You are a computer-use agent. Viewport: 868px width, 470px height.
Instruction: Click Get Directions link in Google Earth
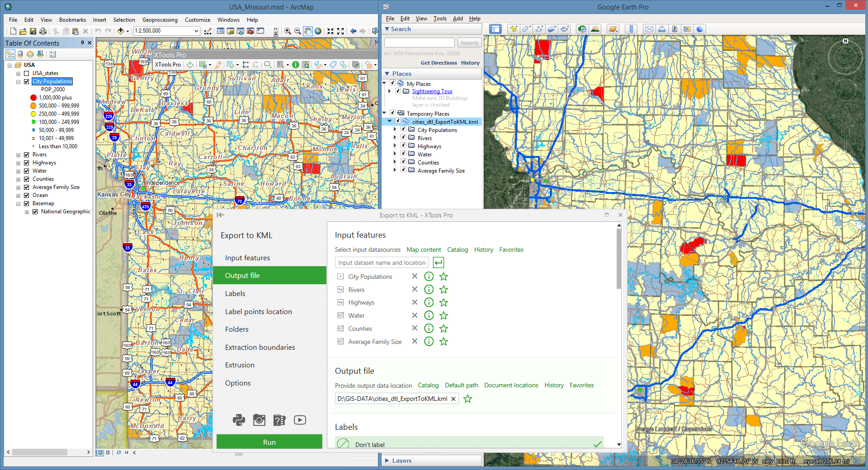[x=439, y=63]
